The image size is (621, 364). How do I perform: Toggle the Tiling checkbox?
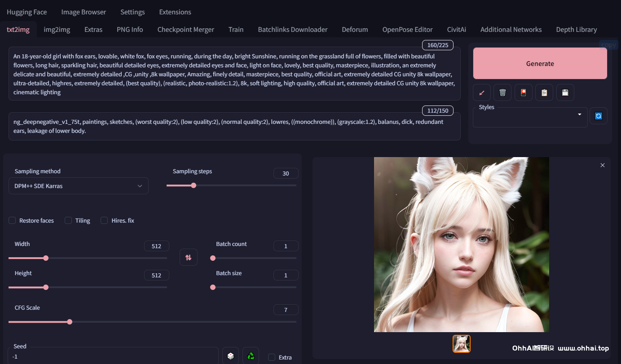click(x=68, y=220)
